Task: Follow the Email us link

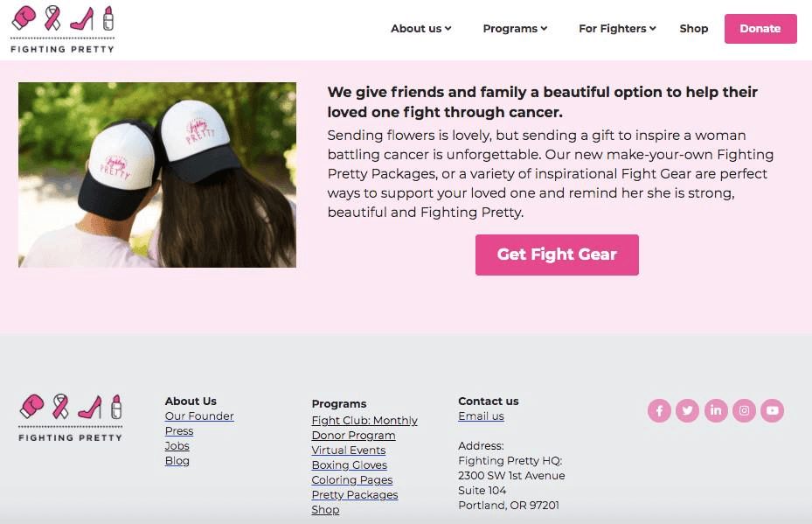Action: pos(481,416)
